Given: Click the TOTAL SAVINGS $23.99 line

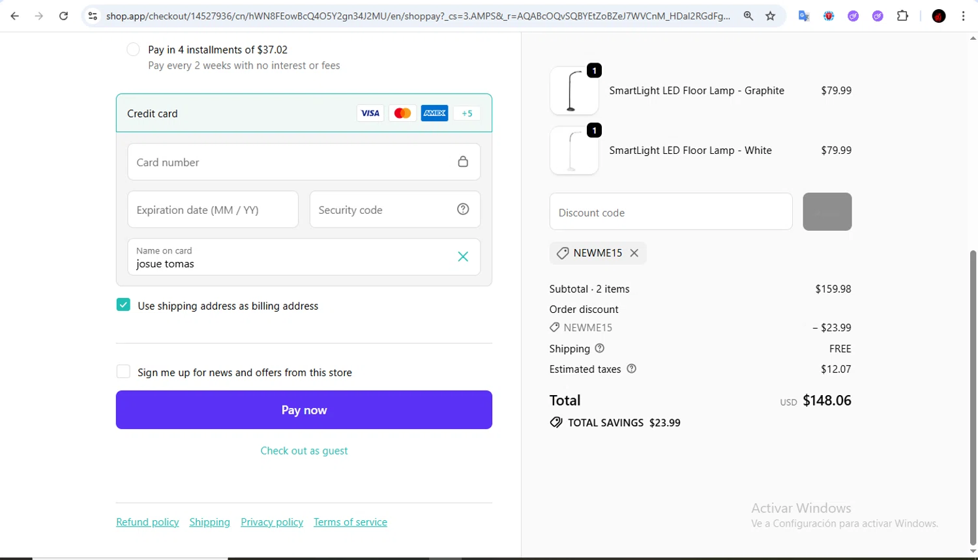Looking at the screenshot, I should (x=615, y=422).
